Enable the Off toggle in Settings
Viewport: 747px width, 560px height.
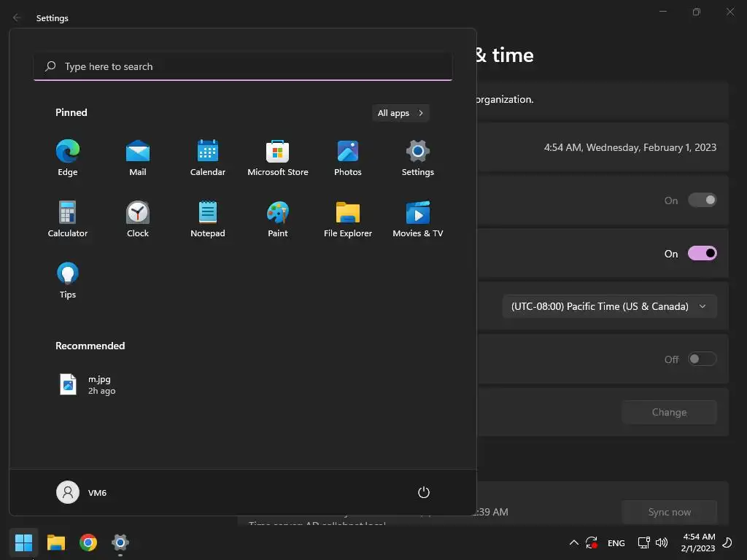(x=702, y=359)
